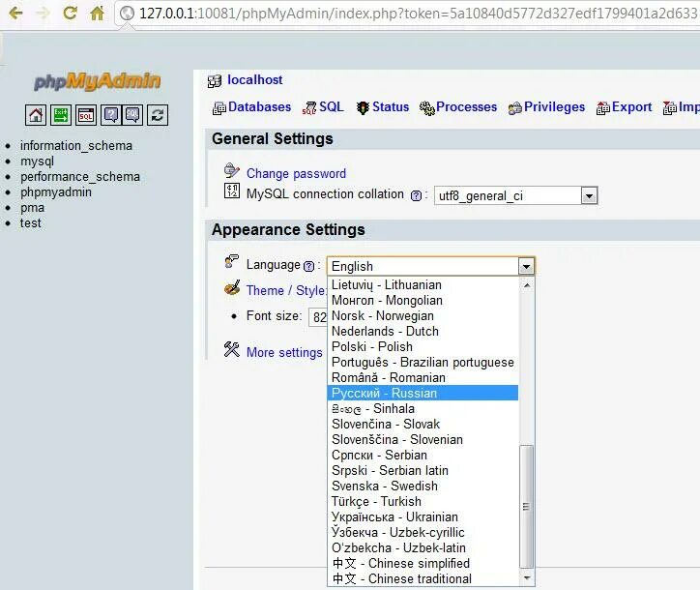Open the partially visible Import tab
This screenshot has height=590, width=700.
[x=682, y=107]
